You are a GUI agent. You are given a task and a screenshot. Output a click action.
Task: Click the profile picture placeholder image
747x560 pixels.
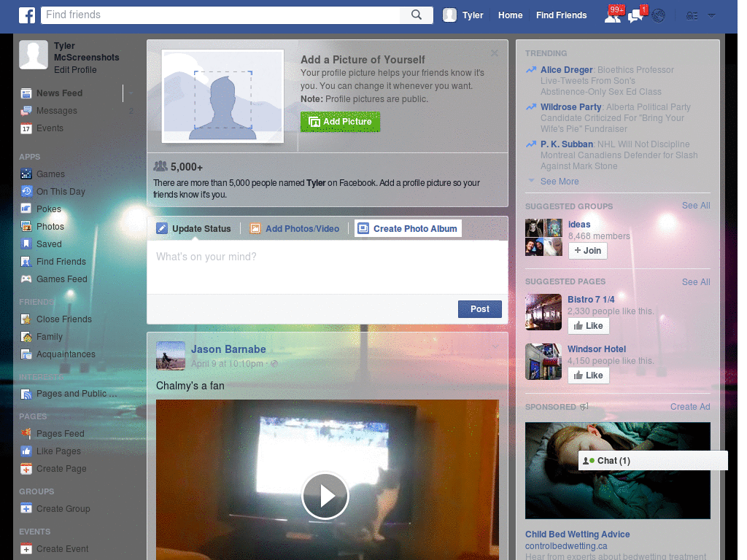(222, 96)
